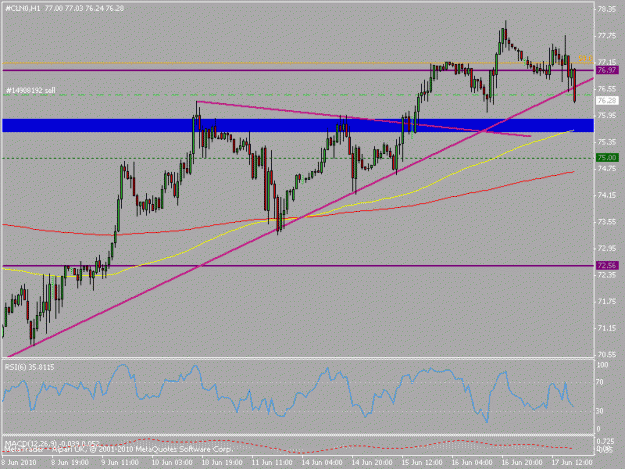Click the '9 Jun 11:00' time label
This screenshot has width=625, height=469.
[120, 462]
